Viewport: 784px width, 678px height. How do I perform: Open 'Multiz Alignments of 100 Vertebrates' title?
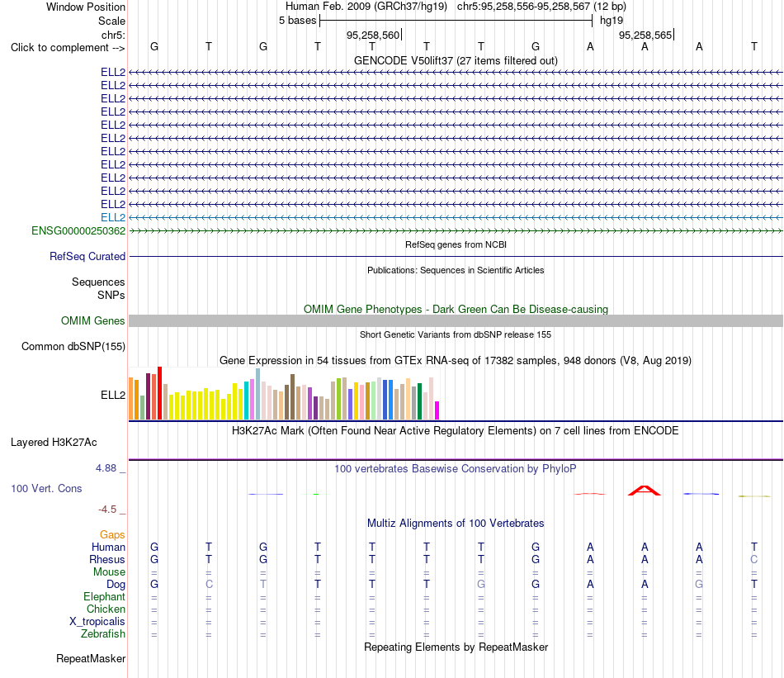(x=456, y=524)
